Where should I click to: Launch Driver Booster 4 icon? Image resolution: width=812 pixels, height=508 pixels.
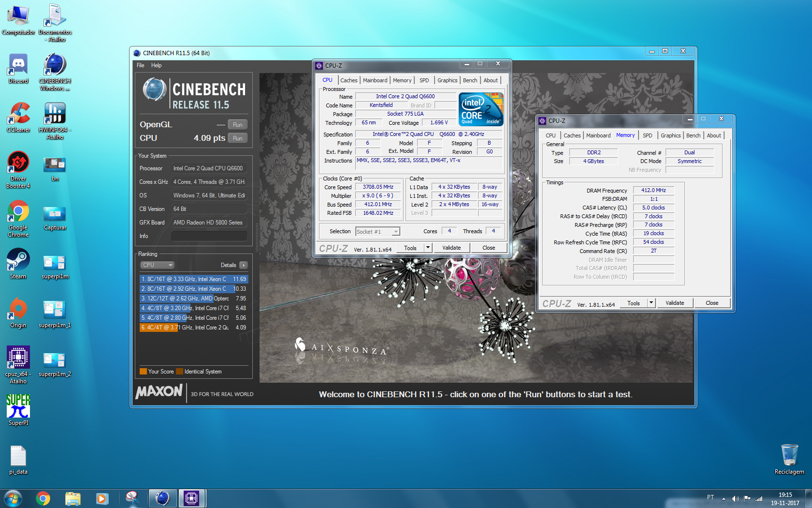18,169
